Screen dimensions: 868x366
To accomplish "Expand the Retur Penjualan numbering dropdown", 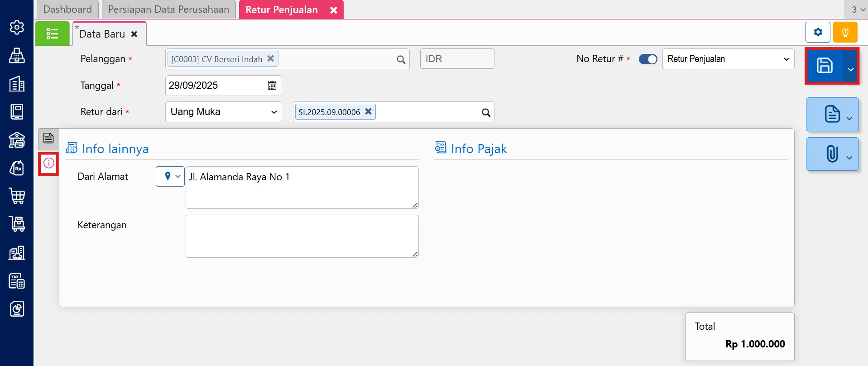I will click(x=728, y=59).
